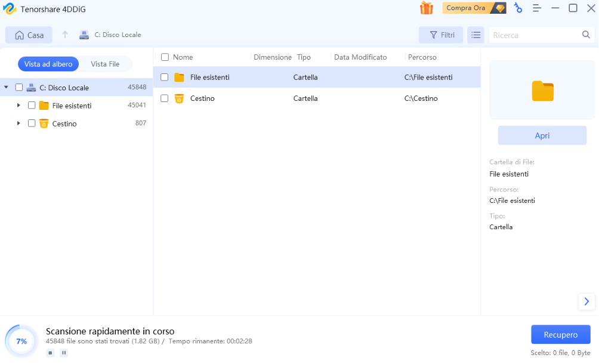This screenshot has width=599, height=364.
Task: Click the Recupero recover button
Action: (x=560, y=335)
